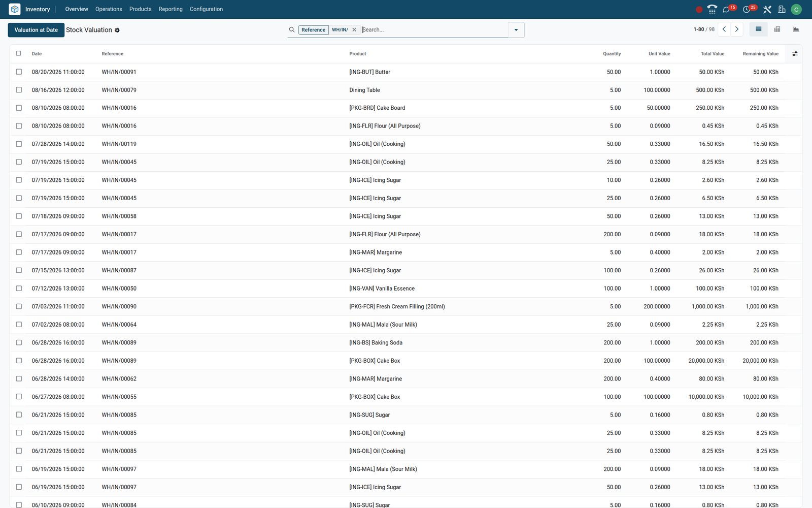Open the optional columns adjuster
Screen dimensions: 812x508
(x=795, y=53)
